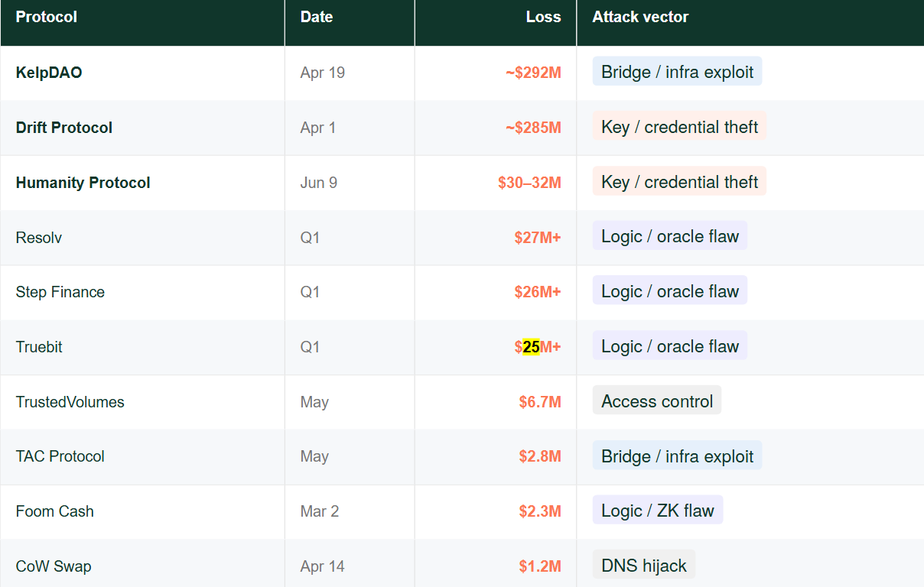
Task: Click the $30–32M loss value
Action: [x=529, y=183]
